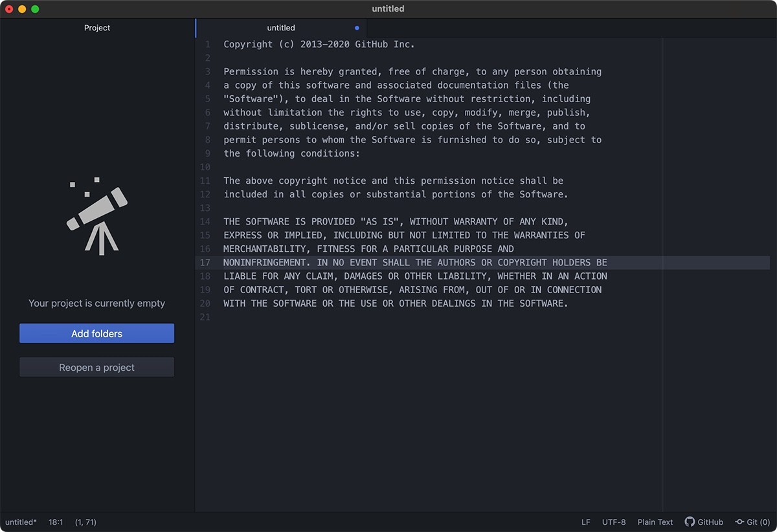Open the LF line-ending selector
The image size is (777, 532).
[585, 522]
